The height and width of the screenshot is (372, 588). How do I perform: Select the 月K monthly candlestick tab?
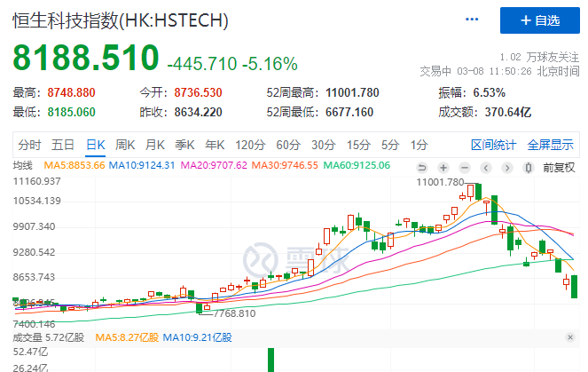155,145
